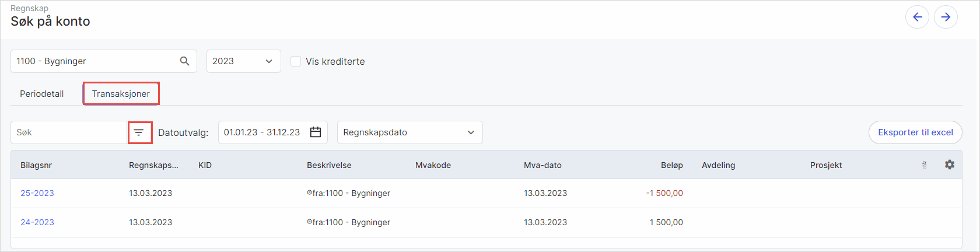Image resolution: width=980 pixels, height=252 pixels.
Task: Sort by the Bilagsnr column header
Action: [x=36, y=165]
